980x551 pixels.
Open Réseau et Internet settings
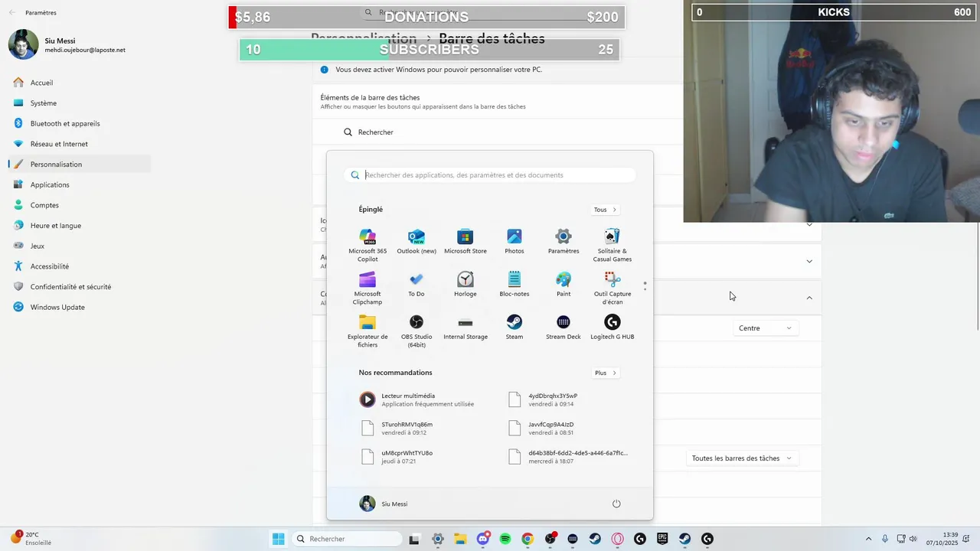tap(80, 144)
